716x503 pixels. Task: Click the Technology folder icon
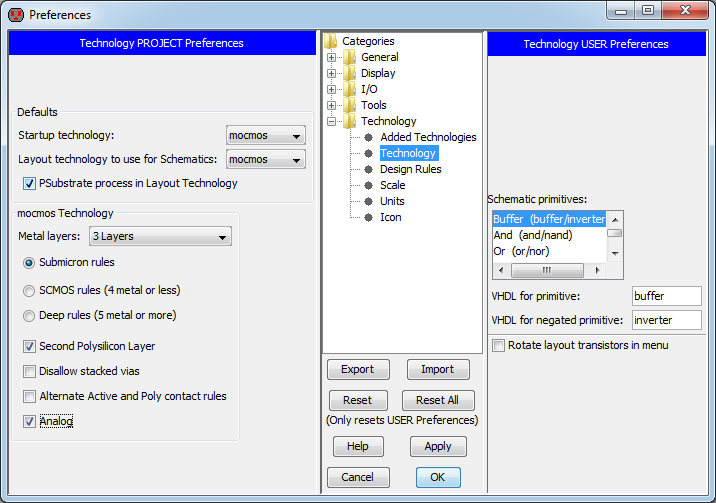tap(350, 121)
